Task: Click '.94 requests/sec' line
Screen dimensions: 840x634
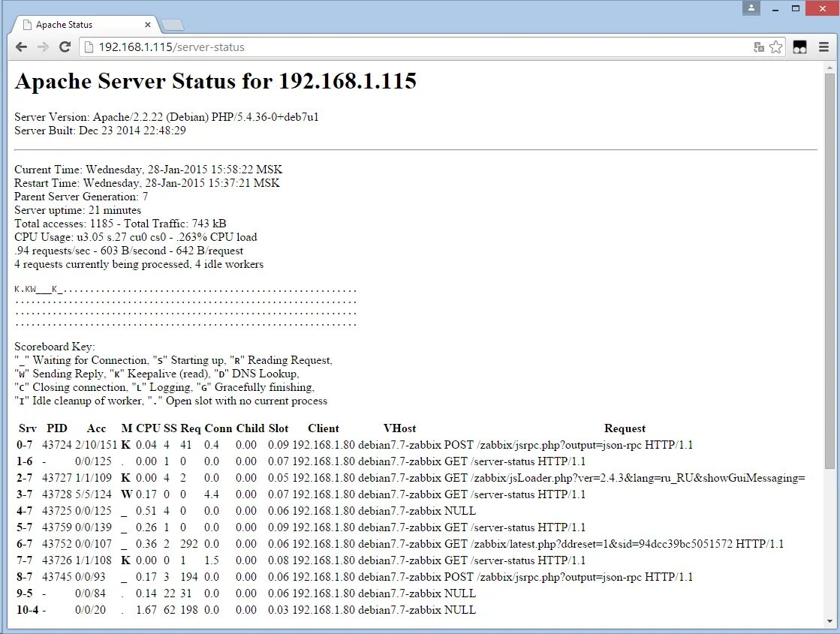Action: [128, 251]
